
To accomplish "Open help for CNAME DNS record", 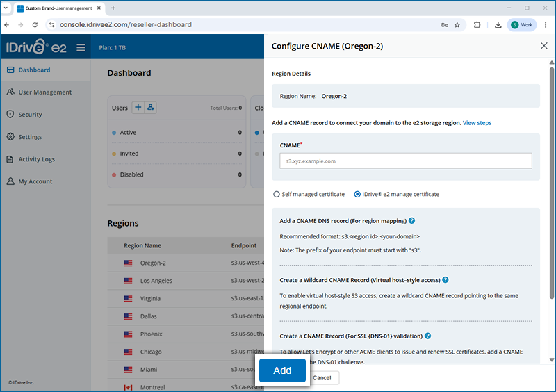I will pos(411,220).
